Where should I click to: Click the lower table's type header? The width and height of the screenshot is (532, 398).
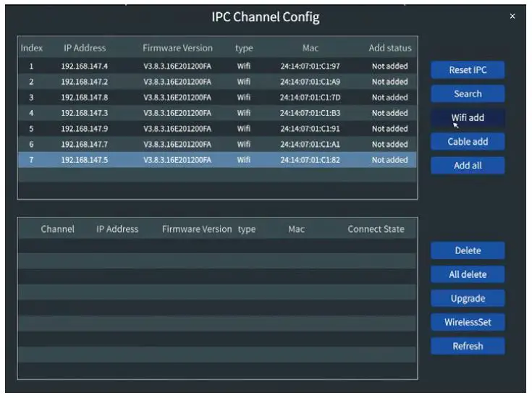(x=247, y=229)
